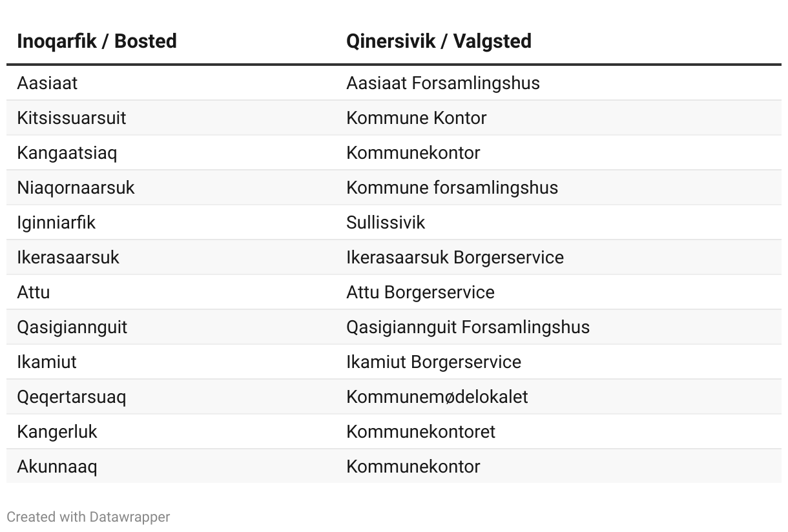Click the Iginniarfik cell
This screenshot has width=788, height=532.
point(56,223)
